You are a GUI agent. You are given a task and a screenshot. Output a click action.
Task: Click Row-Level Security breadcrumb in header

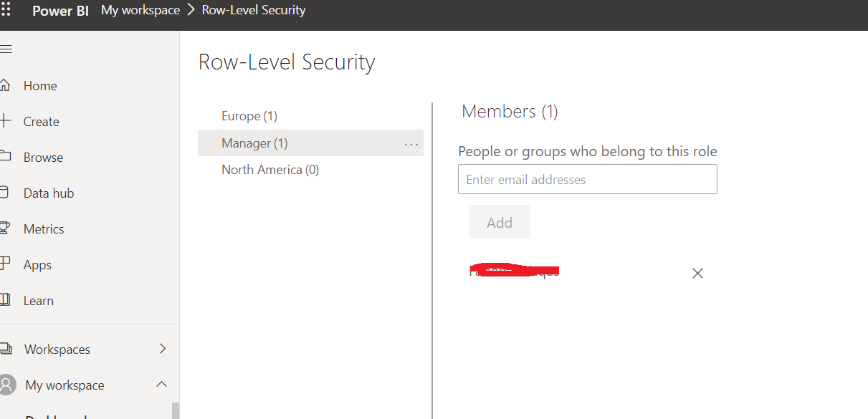point(254,11)
